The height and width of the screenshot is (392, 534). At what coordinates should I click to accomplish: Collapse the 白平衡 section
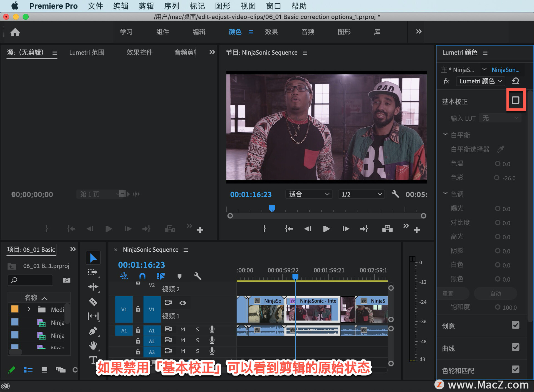(x=445, y=135)
